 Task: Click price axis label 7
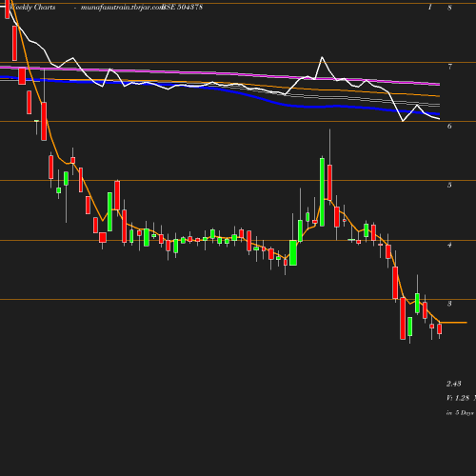pyautogui.click(x=449, y=67)
